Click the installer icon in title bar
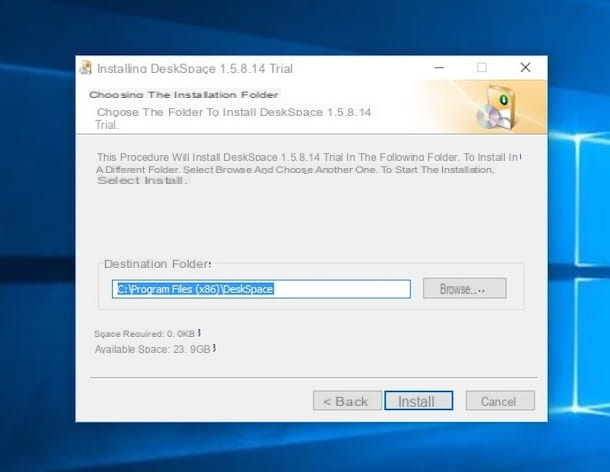 coord(85,68)
